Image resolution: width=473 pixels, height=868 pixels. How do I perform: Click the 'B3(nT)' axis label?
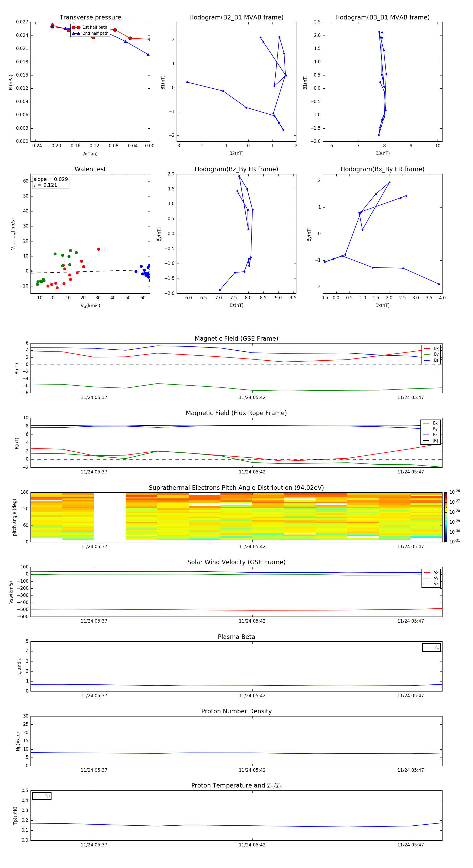click(x=382, y=153)
